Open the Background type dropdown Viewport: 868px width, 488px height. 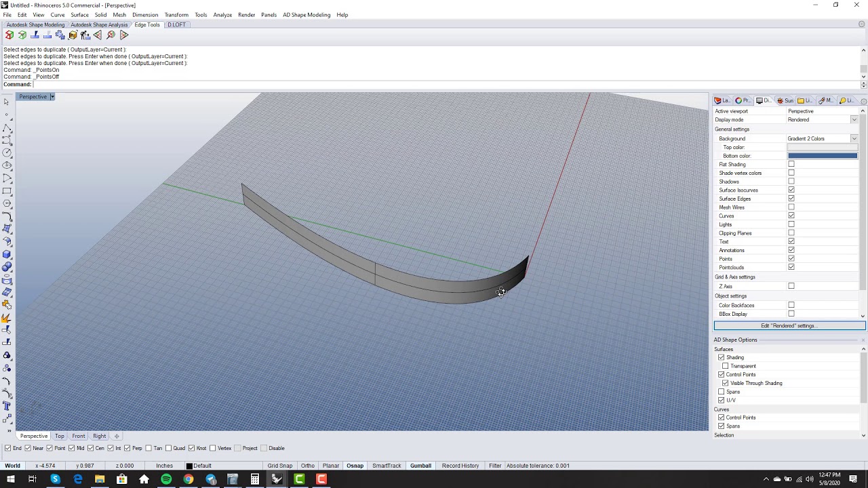[854, 138]
